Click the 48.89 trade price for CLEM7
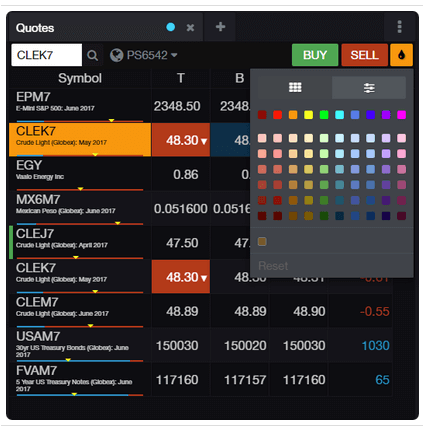The height and width of the screenshot is (426, 423). [x=182, y=312]
